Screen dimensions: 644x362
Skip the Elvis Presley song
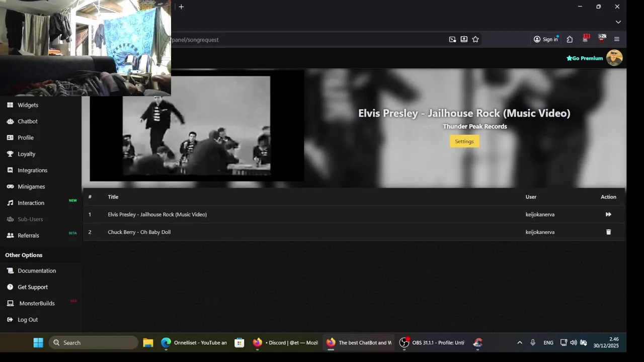tap(608, 214)
